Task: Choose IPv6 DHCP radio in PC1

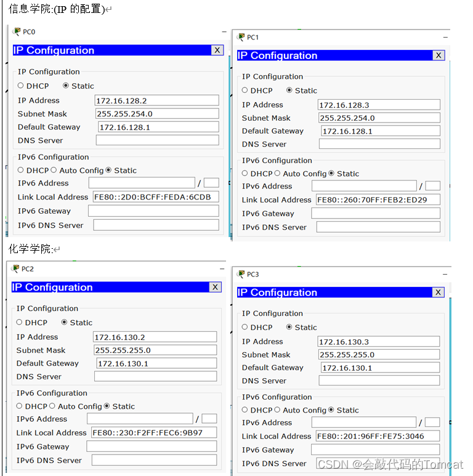Action: click(x=245, y=173)
